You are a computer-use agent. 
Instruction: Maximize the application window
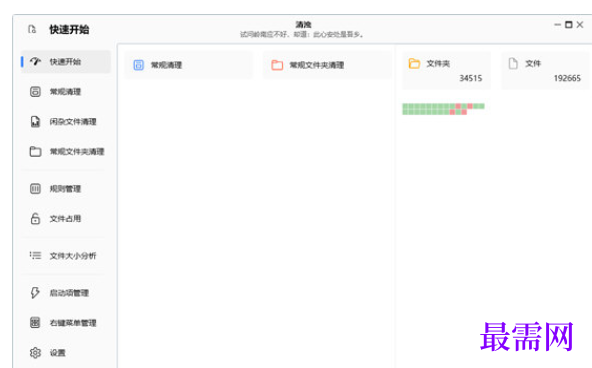568,25
